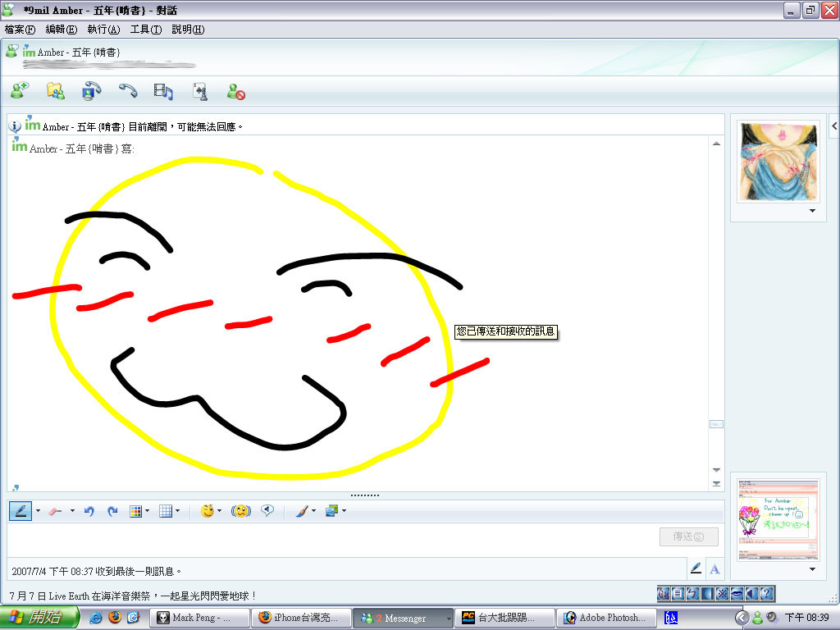Switch to handwriting mode pen toggle
Viewport: 840px width, 630px height.
[x=696, y=568]
